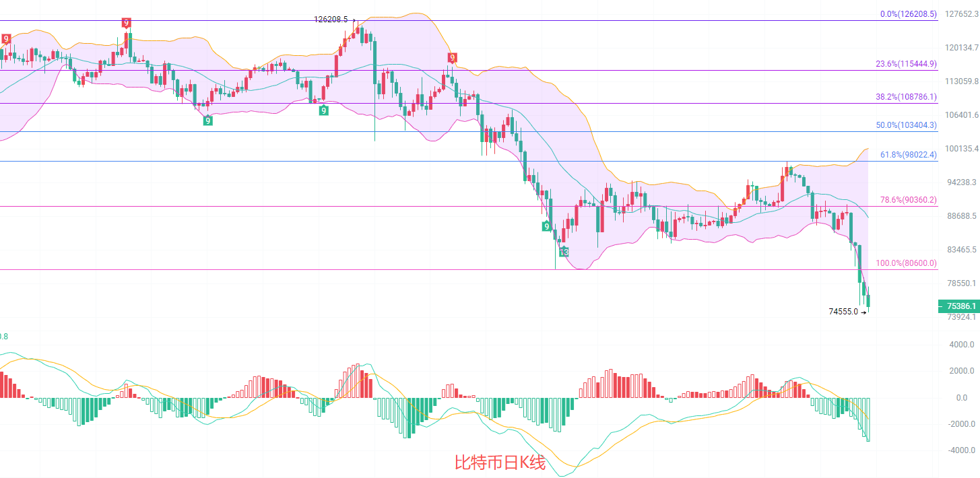This screenshot has height=478, width=980.
Task: Click the green 13 sequential marker
Action: 564,252
